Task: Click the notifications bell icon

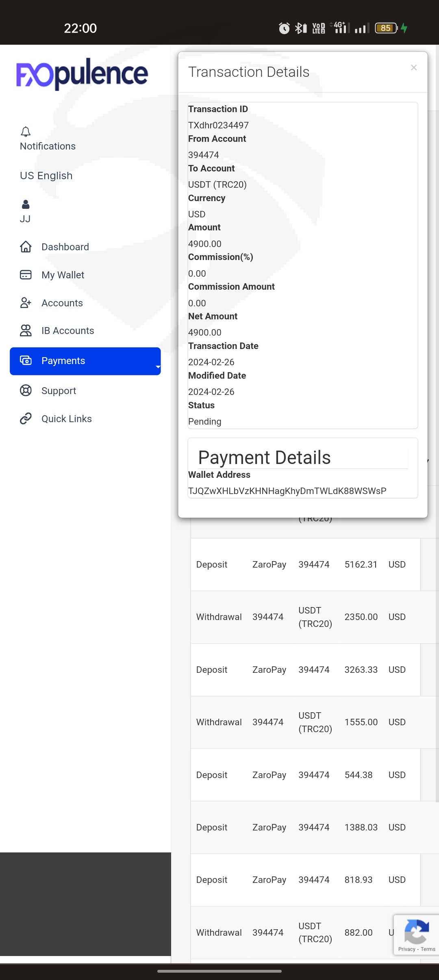Action: point(26,132)
